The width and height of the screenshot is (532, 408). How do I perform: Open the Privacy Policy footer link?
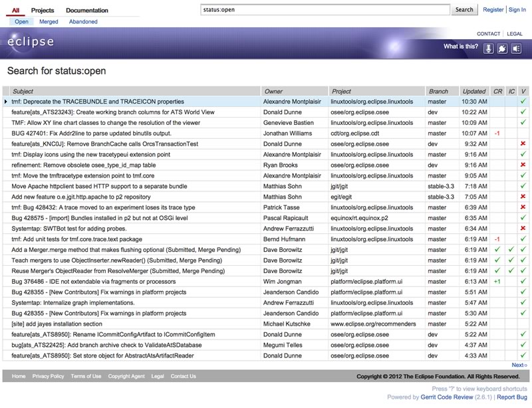click(48, 376)
